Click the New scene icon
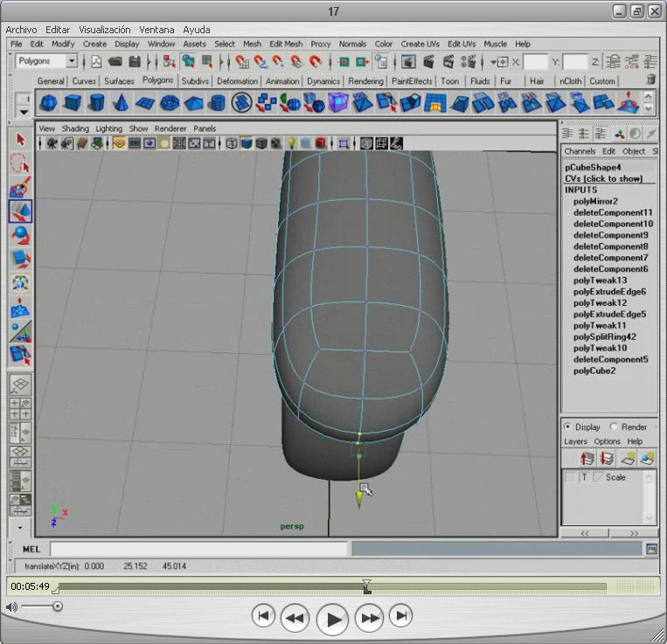667x644 pixels. (x=96, y=62)
